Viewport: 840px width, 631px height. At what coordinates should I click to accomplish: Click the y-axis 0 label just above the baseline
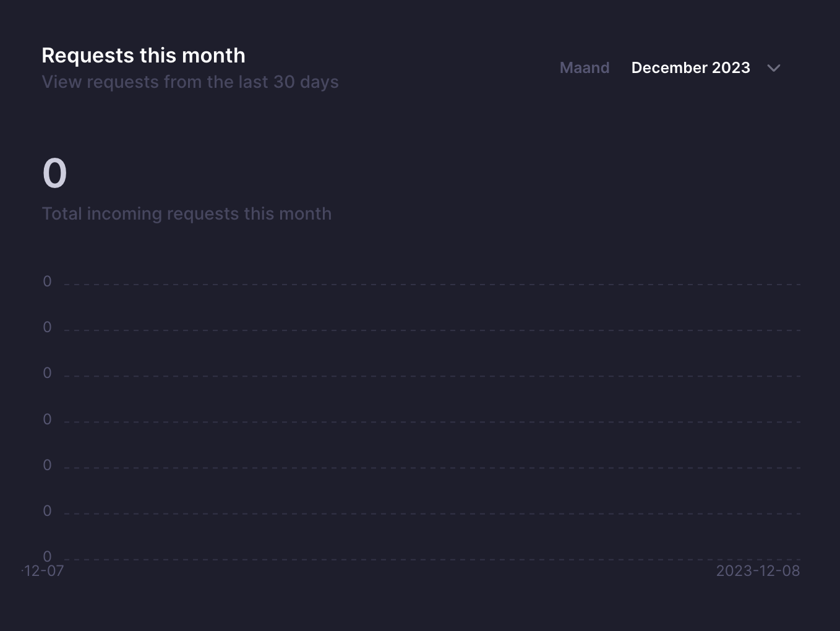point(47,511)
